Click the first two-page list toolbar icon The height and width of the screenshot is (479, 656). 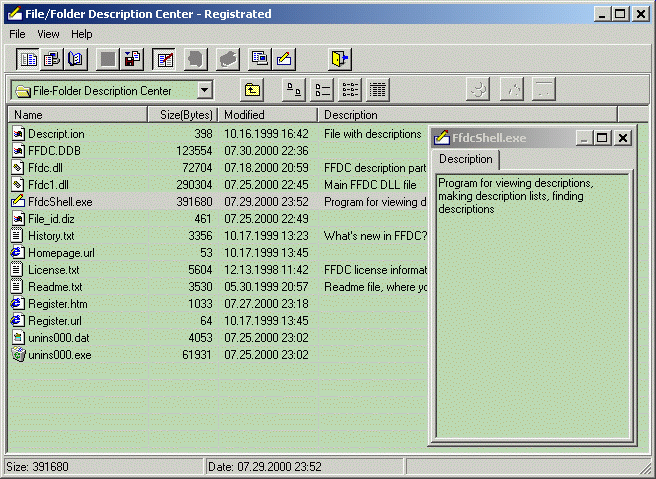pyautogui.click(x=29, y=59)
